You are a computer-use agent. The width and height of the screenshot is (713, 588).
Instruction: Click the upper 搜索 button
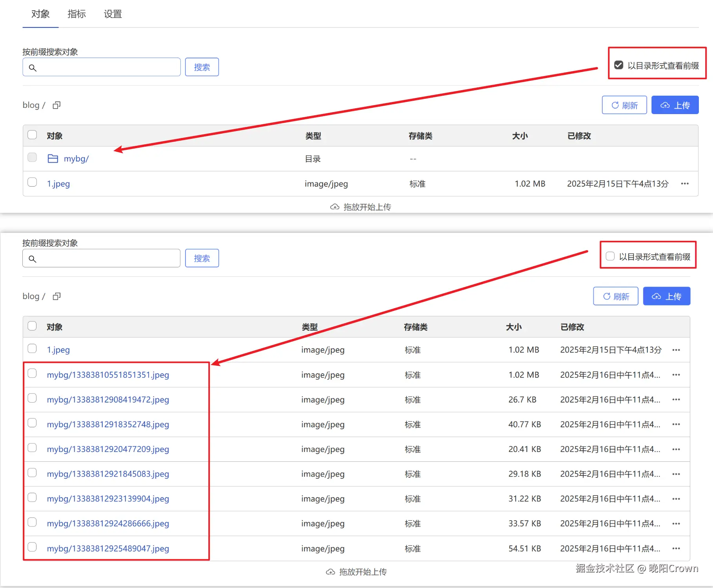coord(202,67)
